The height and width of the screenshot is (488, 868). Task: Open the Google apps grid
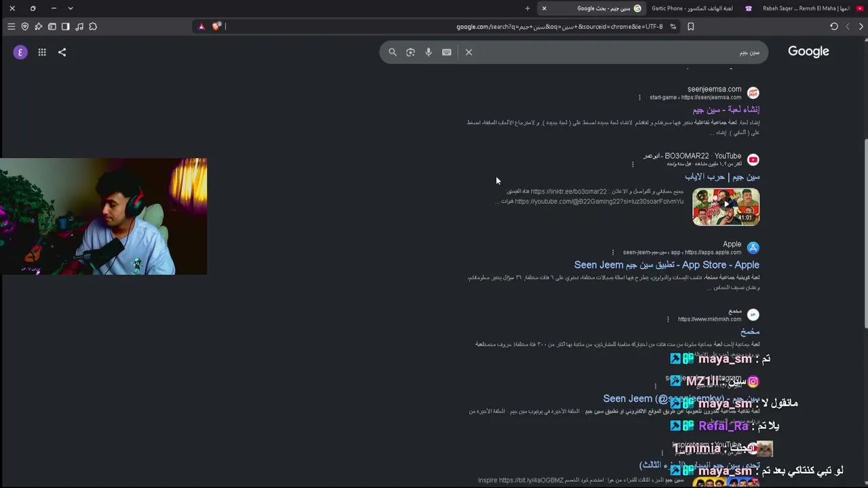click(x=42, y=52)
